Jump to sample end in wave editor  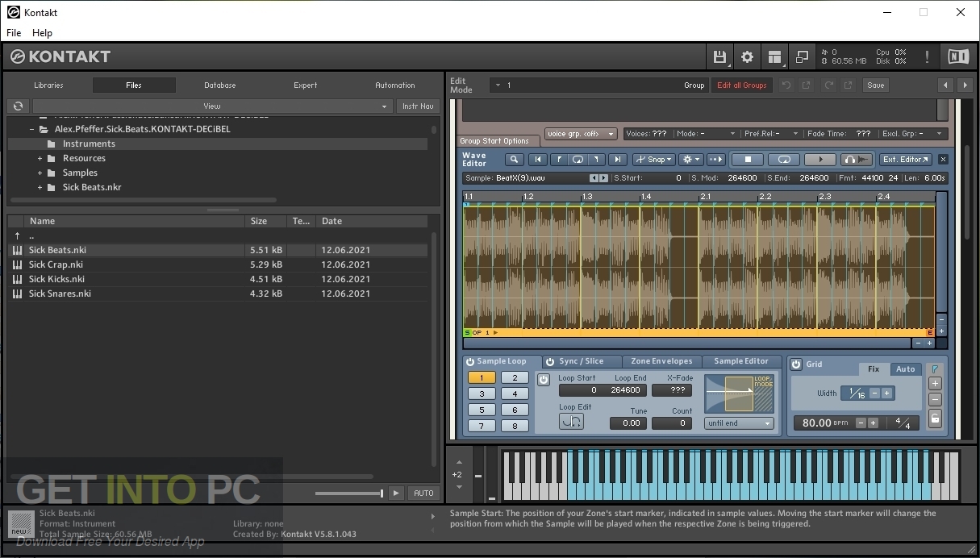coord(617,160)
